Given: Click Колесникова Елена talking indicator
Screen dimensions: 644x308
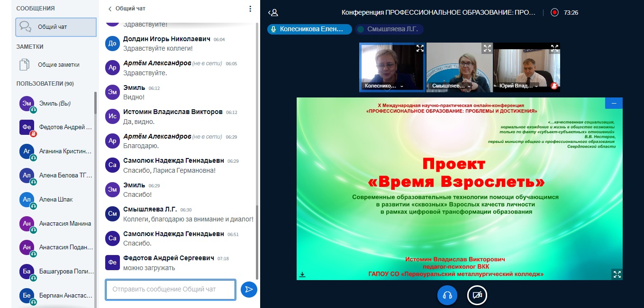Looking at the screenshot, I should [309, 29].
